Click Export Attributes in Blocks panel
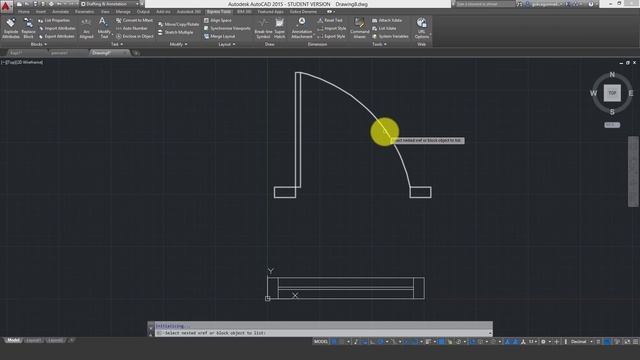 pos(57,36)
